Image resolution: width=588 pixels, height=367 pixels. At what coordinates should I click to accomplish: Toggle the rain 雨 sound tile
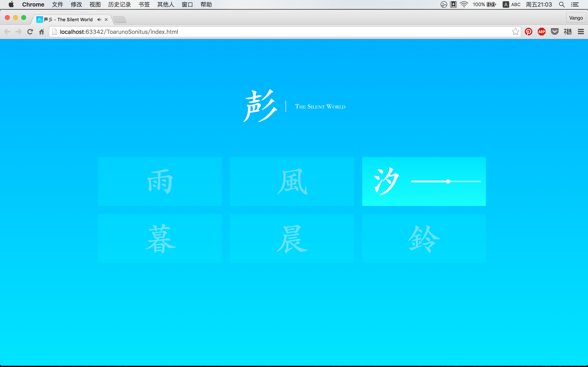pyautogui.click(x=160, y=181)
